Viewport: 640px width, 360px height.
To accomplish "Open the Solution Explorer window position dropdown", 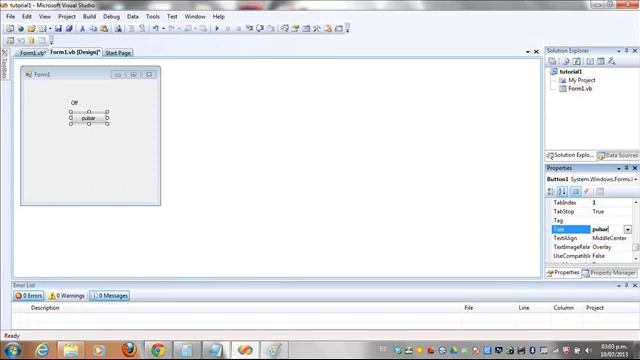I will pos(619,51).
